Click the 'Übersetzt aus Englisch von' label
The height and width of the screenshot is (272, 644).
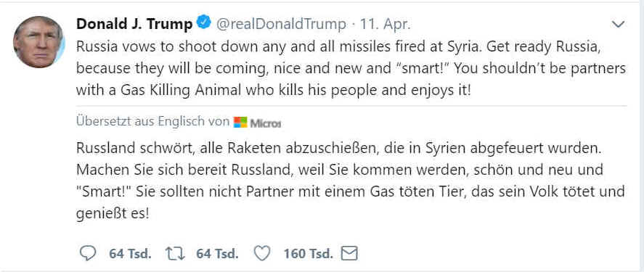[x=152, y=122]
